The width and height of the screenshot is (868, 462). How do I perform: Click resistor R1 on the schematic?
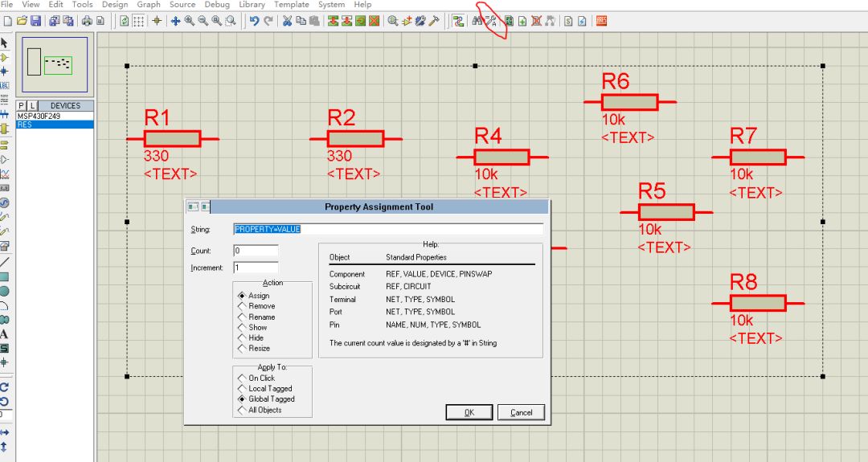(x=172, y=138)
